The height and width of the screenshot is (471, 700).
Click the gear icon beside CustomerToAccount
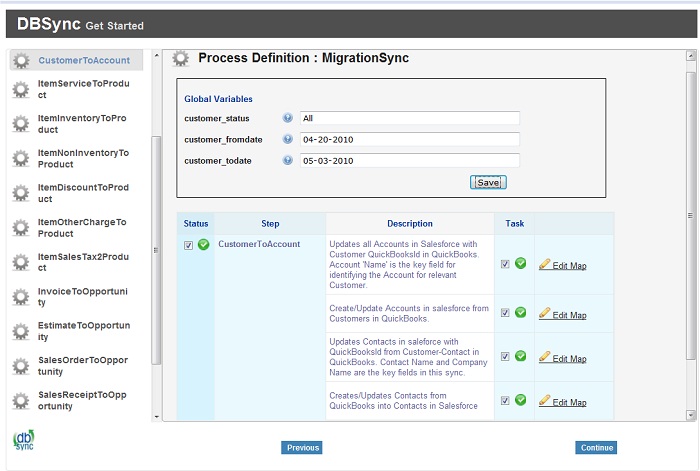(20, 61)
